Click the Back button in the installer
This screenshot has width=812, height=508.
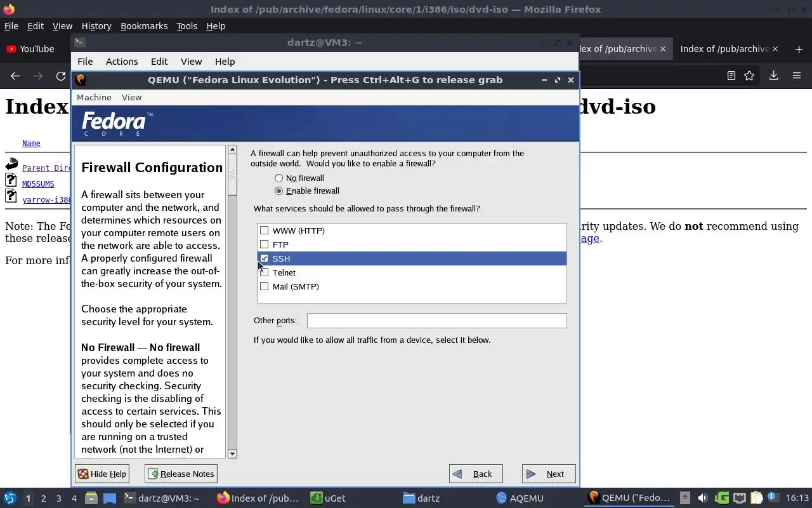coord(476,474)
